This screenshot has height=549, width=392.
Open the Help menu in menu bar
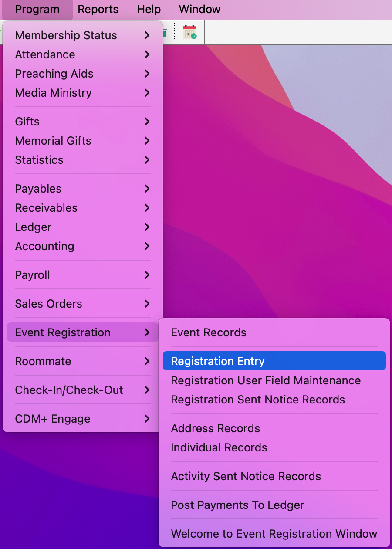coord(149,9)
